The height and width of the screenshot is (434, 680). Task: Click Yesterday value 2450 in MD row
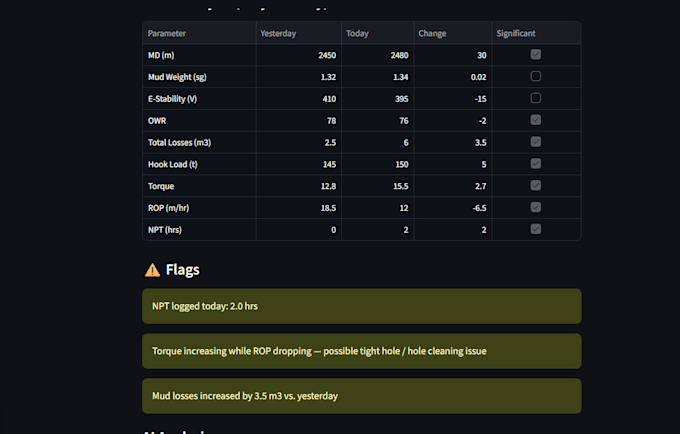pyautogui.click(x=298, y=55)
